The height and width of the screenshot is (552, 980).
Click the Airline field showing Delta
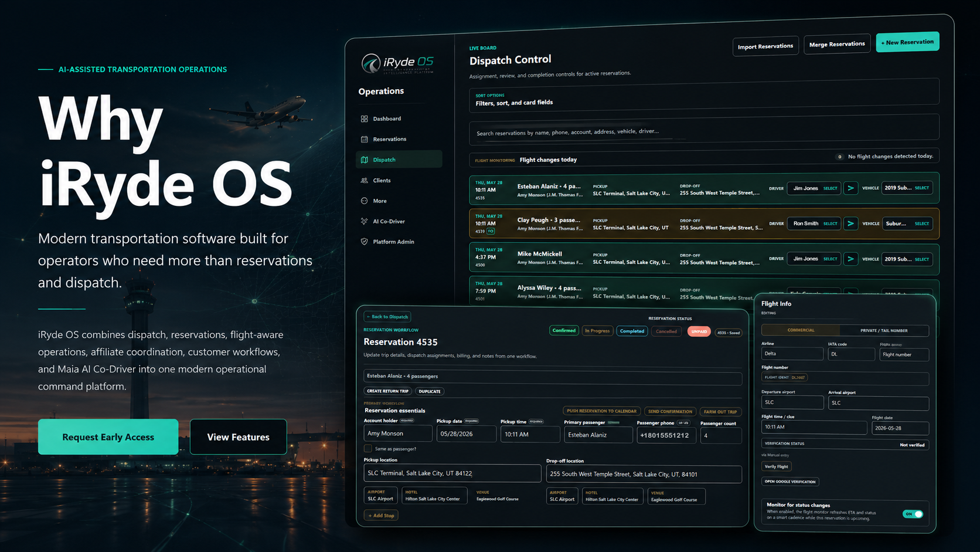792,354
